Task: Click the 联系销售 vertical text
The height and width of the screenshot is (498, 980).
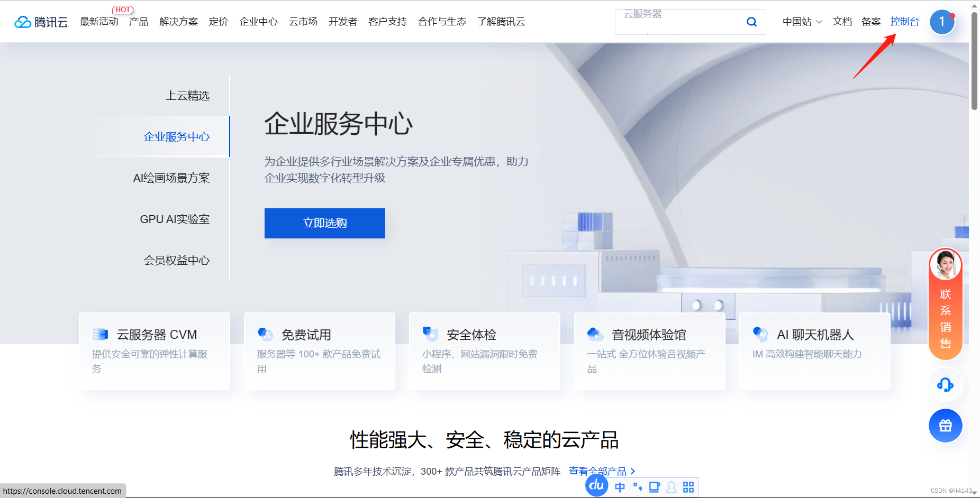Action: [945, 318]
